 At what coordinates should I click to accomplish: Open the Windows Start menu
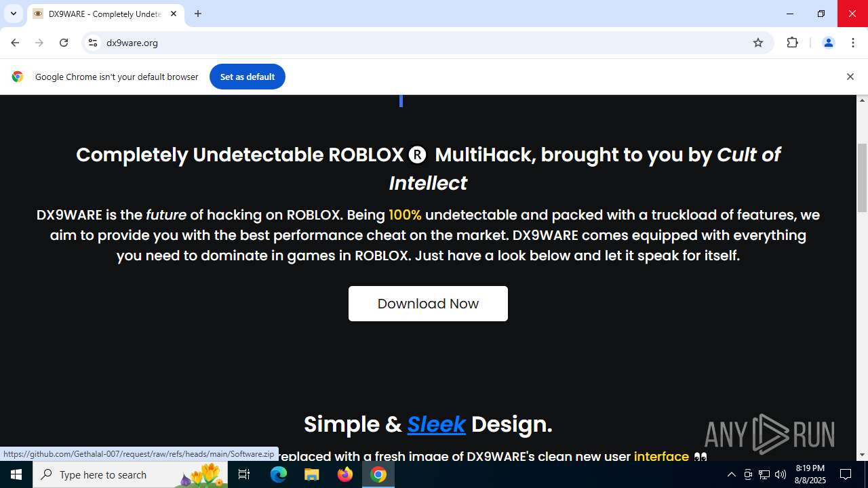[x=16, y=474]
